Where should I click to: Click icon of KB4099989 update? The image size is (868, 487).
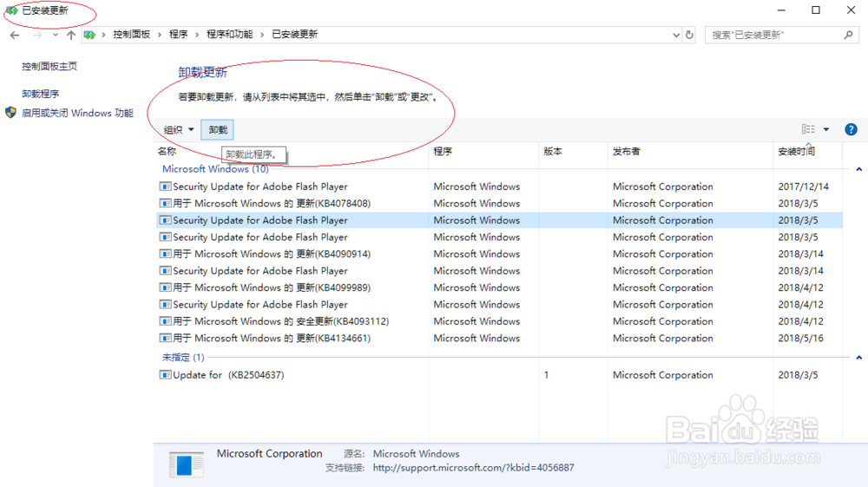pos(165,288)
